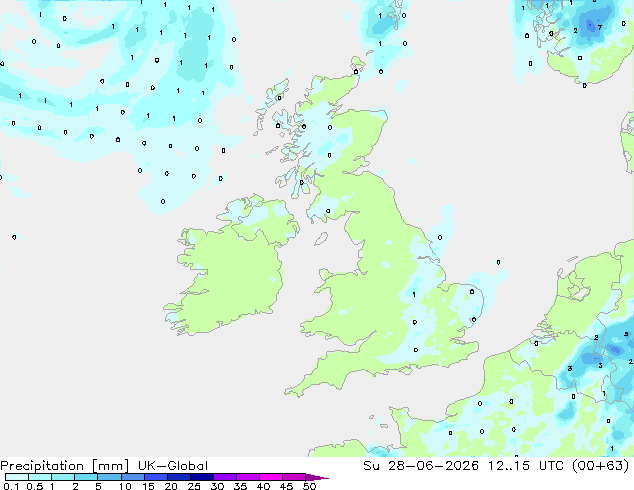This screenshot has width=634, height=490.
Task: Click the 25–30 mm legend swatch
Action: (202, 477)
